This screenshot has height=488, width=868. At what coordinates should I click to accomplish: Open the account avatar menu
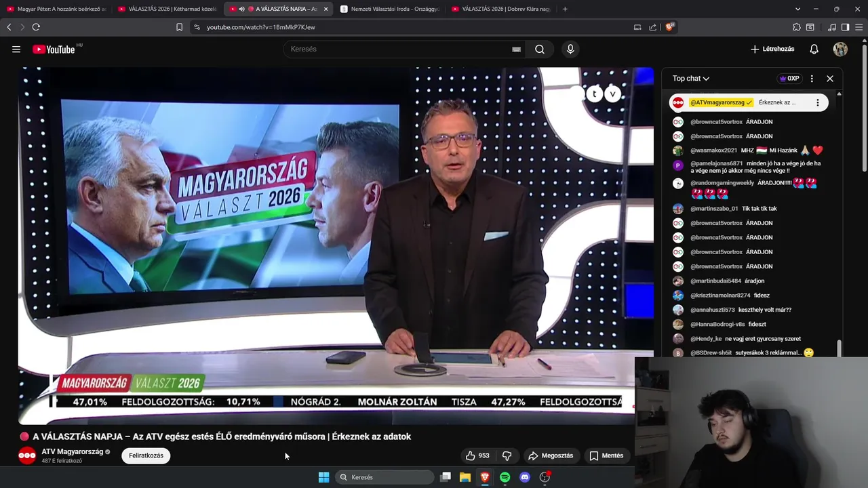point(840,49)
